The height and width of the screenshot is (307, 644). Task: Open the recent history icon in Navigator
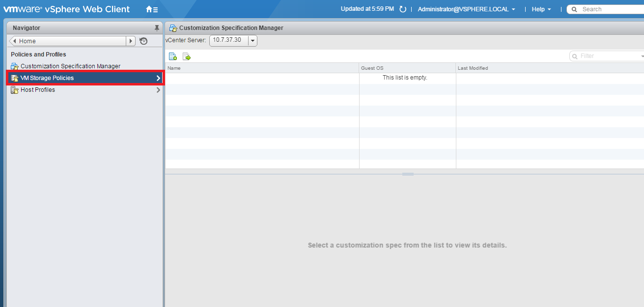tap(143, 41)
